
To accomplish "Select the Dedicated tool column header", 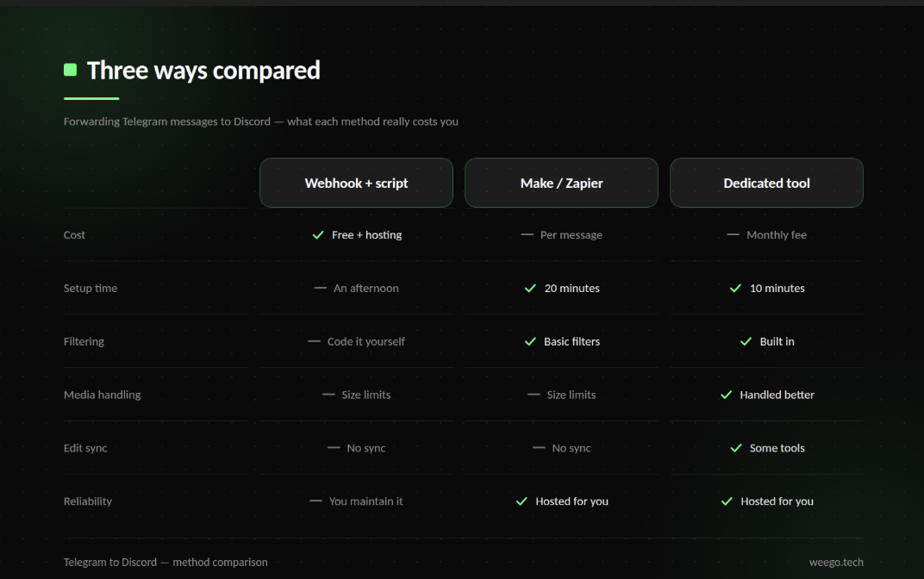I will pyautogui.click(x=766, y=183).
